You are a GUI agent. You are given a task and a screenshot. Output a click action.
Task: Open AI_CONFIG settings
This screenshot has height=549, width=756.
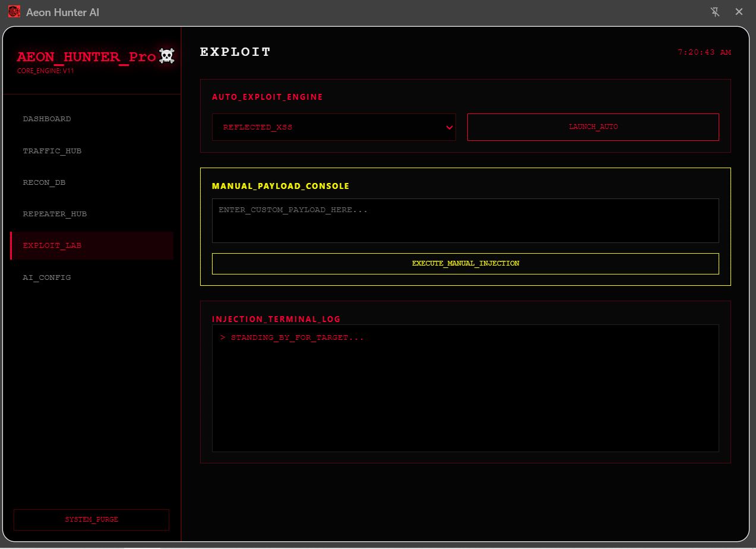[46, 277]
